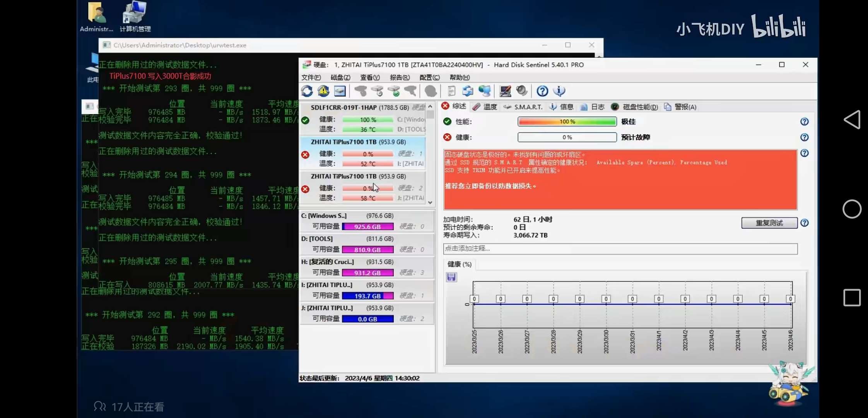Click the save icon above health graph
The image size is (868, 418).
[x=451, y=277]
